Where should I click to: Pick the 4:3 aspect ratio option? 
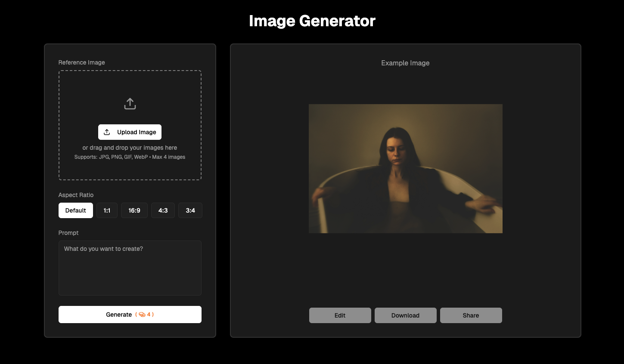click(x=163, y=210)
